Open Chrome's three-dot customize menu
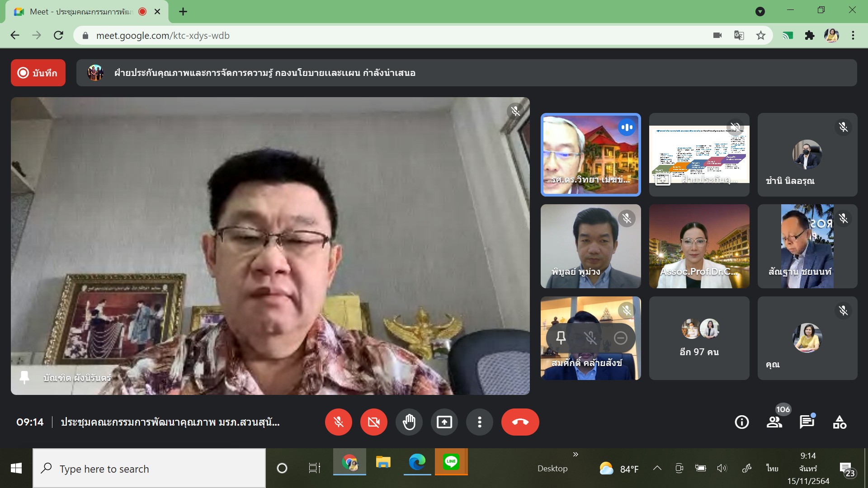This screenshot has width=868, height=488. click(853, 35)
